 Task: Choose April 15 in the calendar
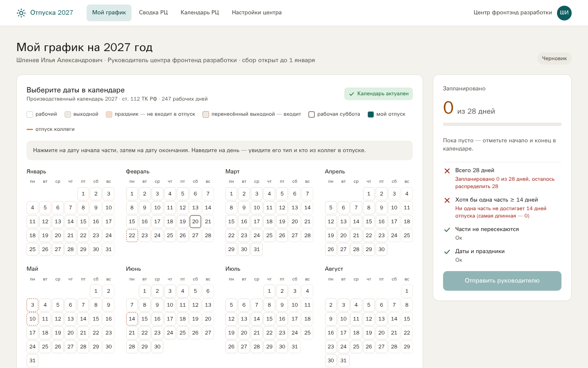click(x=369, y=221)
